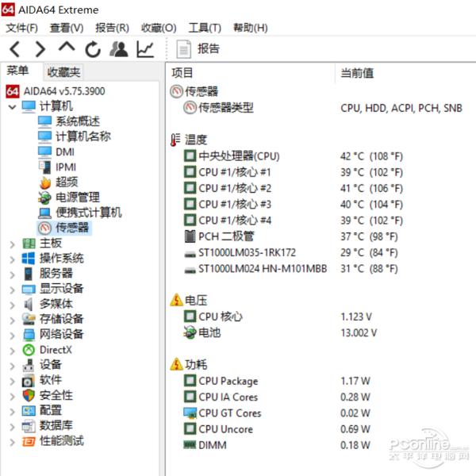This screenshot has width=476, height=476.
Task: Expand the DirectX tree node
Action: tap(12, 351)
